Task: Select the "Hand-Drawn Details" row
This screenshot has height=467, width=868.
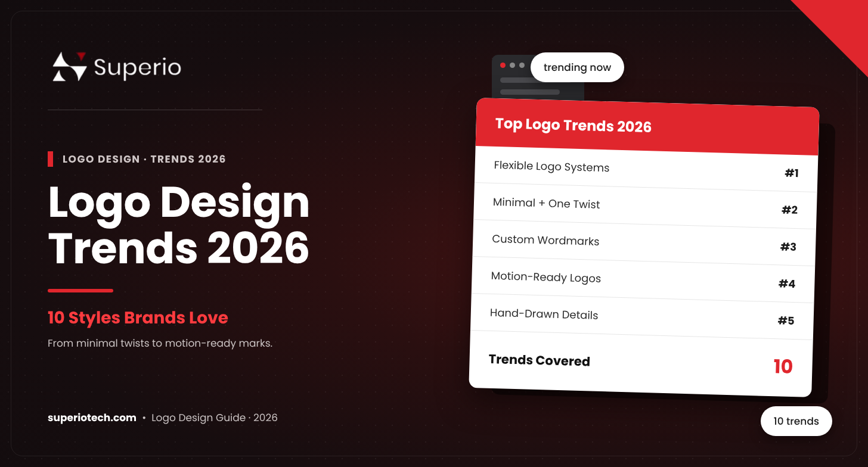Action: [641, 317]
